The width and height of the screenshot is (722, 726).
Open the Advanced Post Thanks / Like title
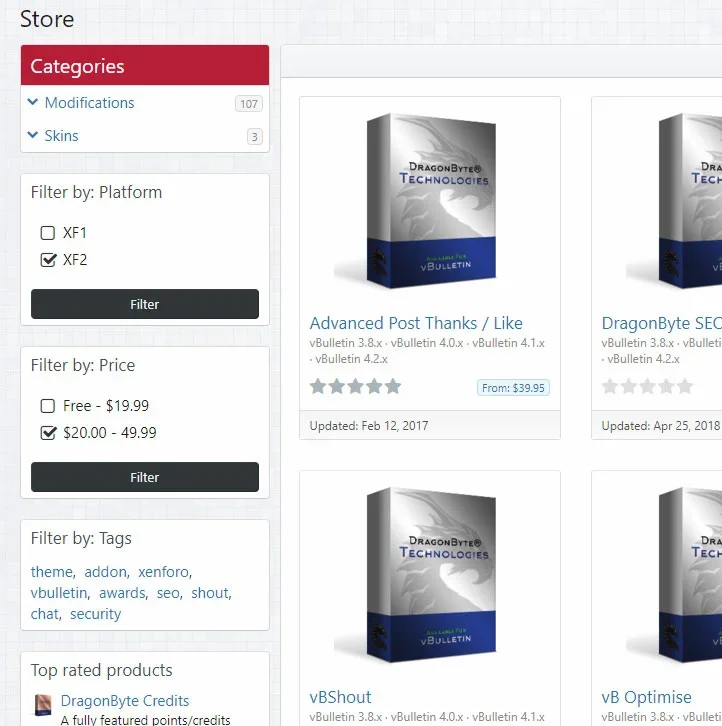coord(416,323)
